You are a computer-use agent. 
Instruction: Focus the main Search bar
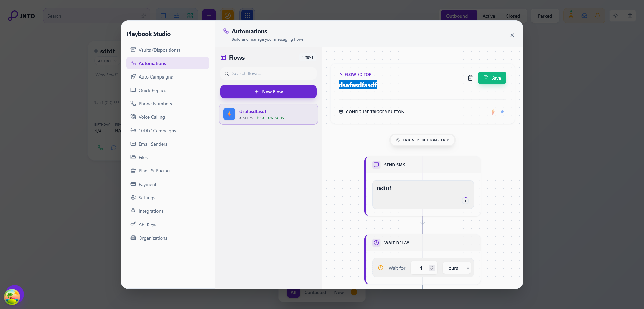[97, 16]
